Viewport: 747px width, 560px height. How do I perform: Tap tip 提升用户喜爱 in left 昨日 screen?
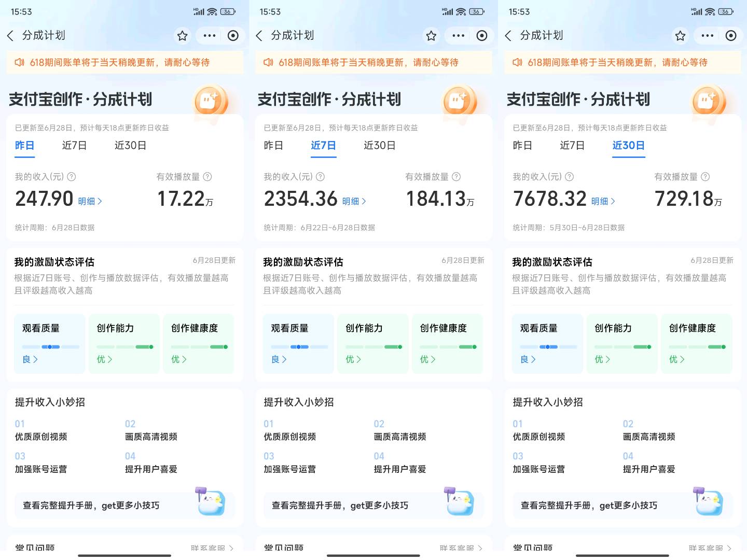pyautogui.click(x=151, y=469)
